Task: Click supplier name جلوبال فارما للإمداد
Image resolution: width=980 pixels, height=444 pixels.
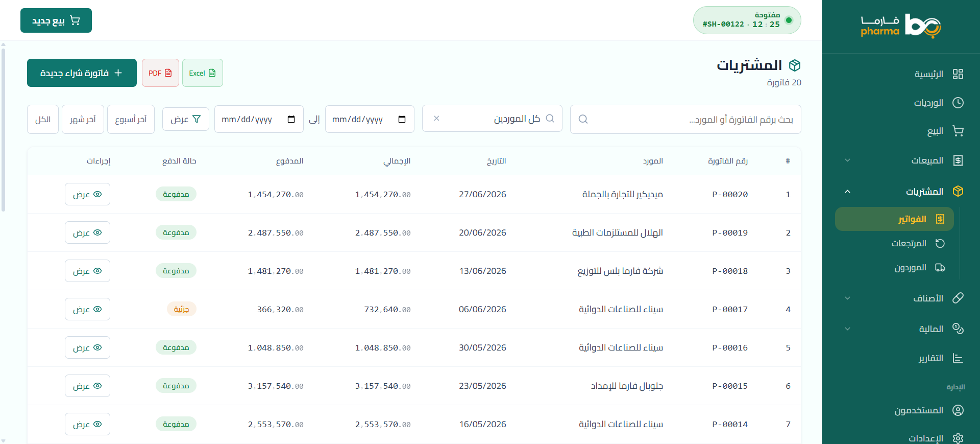Action: [x=627, y=386]
